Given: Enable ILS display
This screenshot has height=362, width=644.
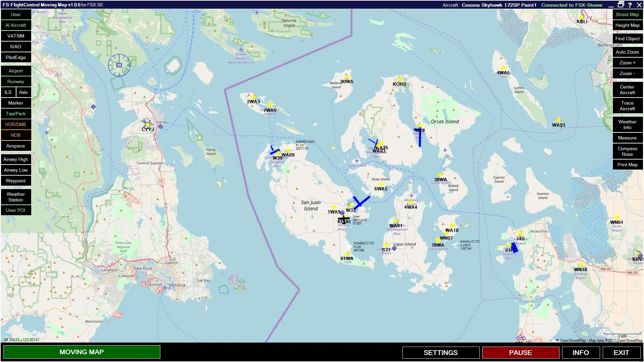Looking at the screenshot, I should pos(8,92).
